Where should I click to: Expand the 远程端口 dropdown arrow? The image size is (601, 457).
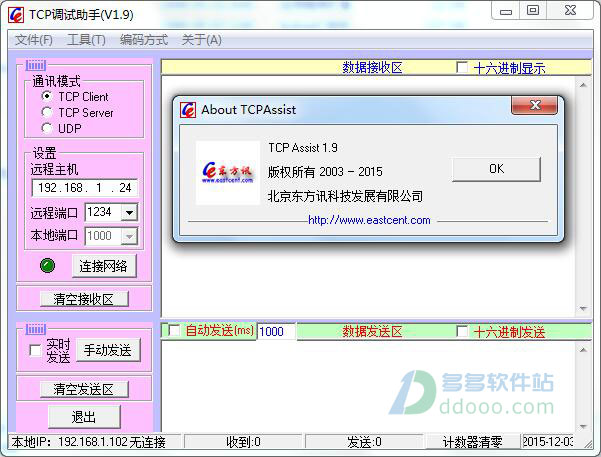[130, 212]
